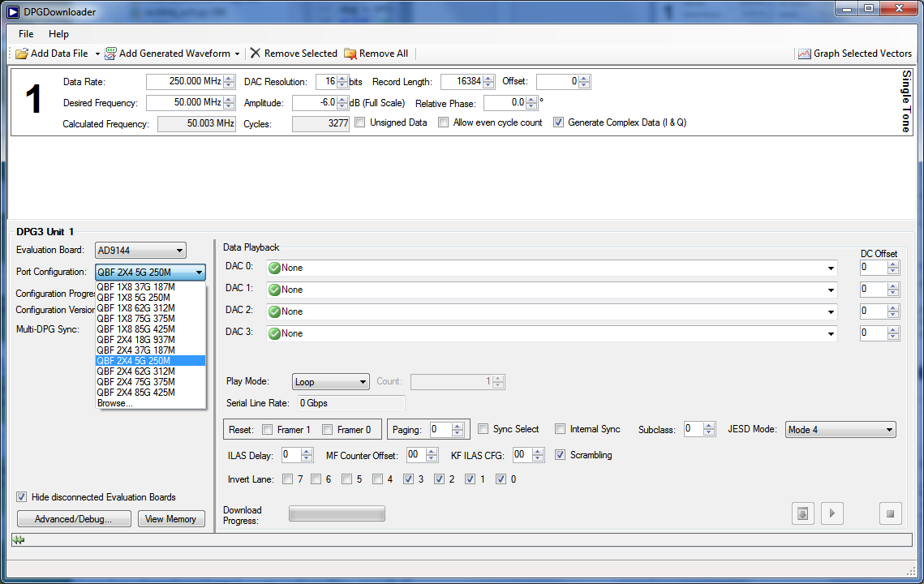Click the Add Generated Waveform icon
Image resolution: width=924 pixels, height=584 pixels.
pos(110,54)
